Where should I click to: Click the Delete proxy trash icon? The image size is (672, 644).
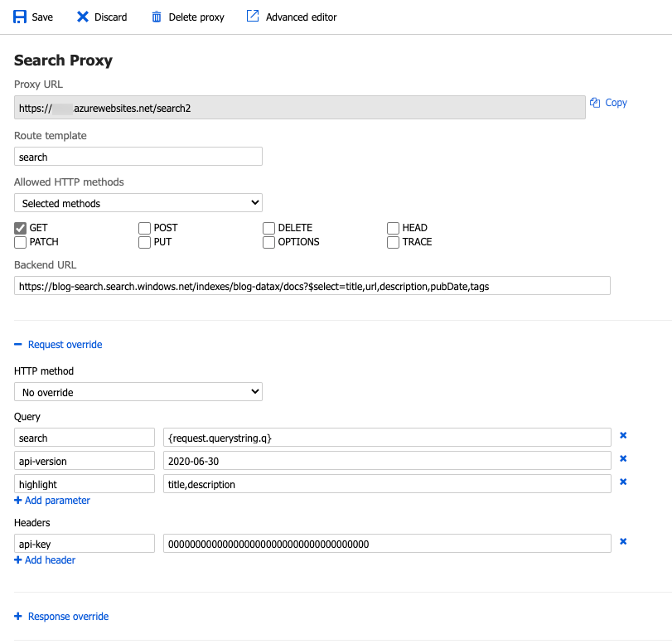pyautogui.click(x=156, y=17)
